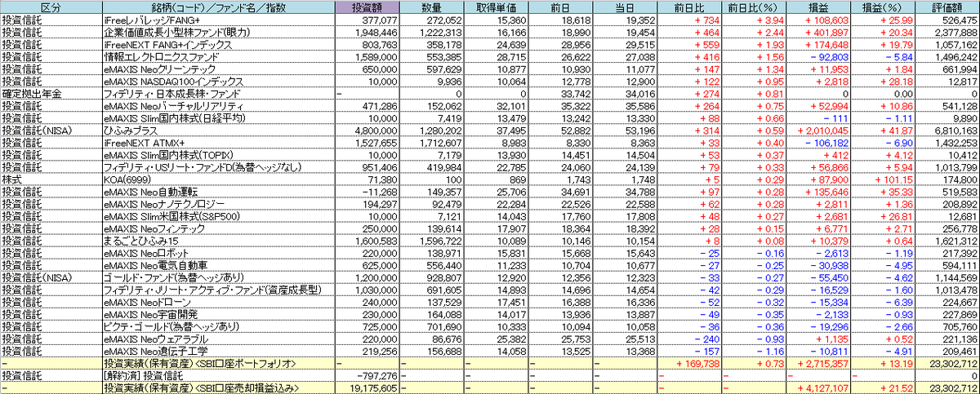
Task: Click the eMAXIS Neoドローン name cell
Action: tap(219, 302)
